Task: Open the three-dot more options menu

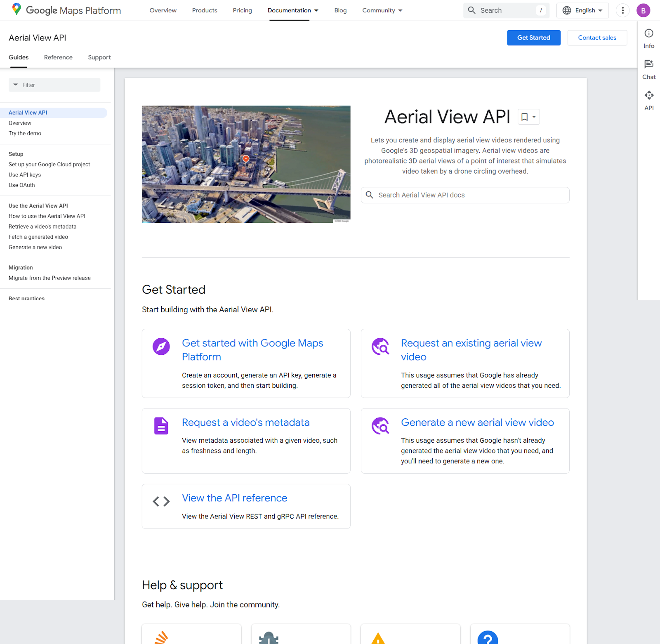Action: [x=622, y=10]
